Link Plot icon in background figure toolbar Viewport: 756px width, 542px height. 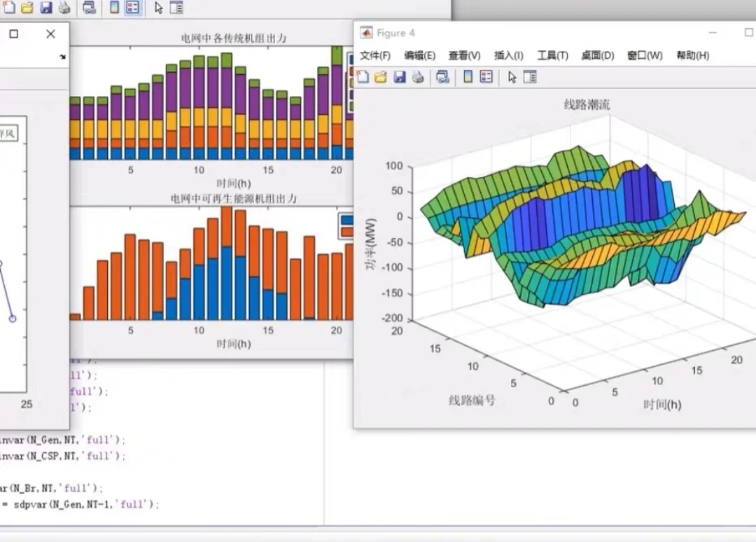click(x=89, y=8)
